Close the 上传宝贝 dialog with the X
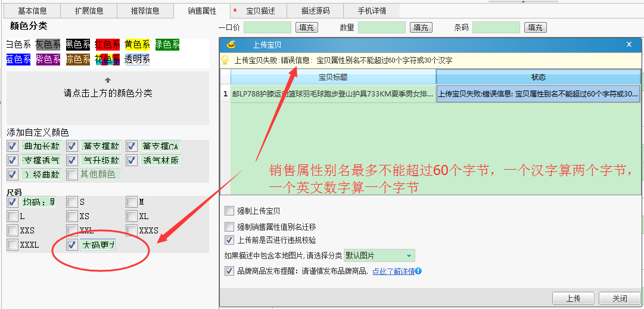 click(629, 45)
